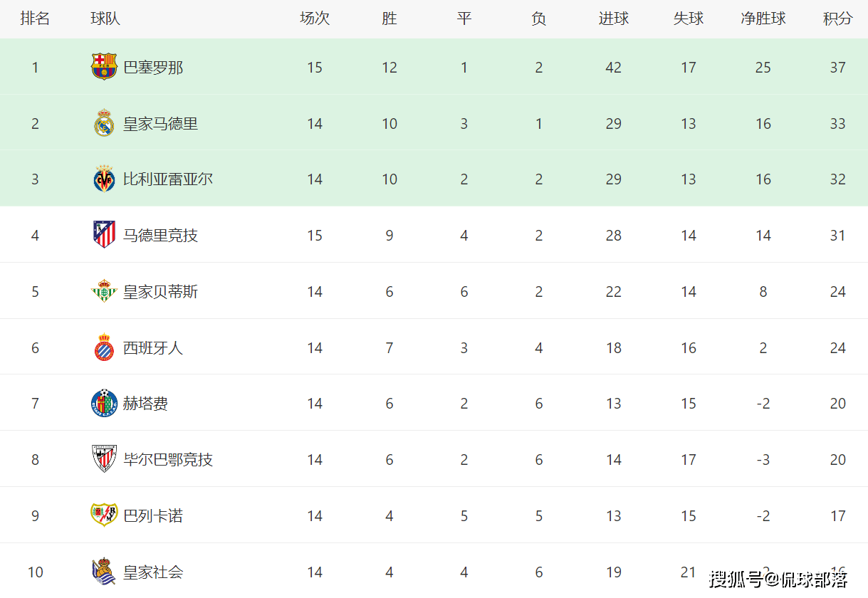
Task: Open the 巴塞罗那 team name link
Action: tap(153, 68)
